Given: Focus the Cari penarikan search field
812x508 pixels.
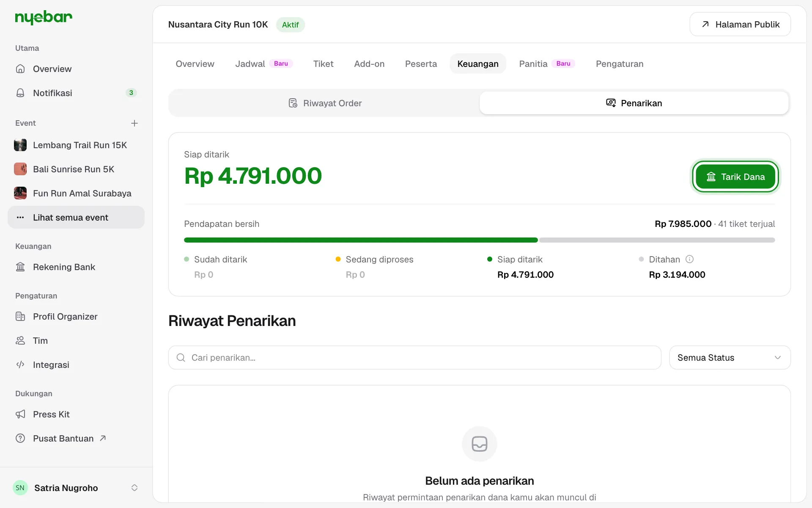Looking at the screenshot, I should [414, 358].
